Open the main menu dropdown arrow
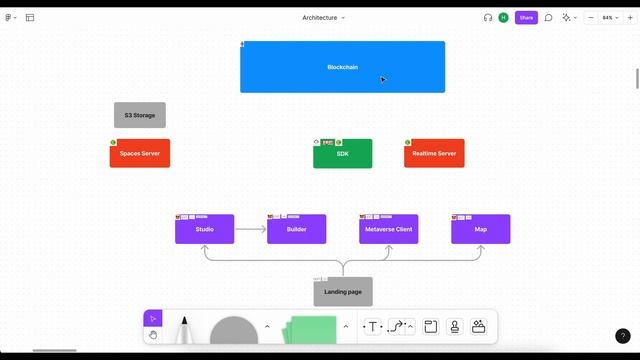 tap(15, 18)
